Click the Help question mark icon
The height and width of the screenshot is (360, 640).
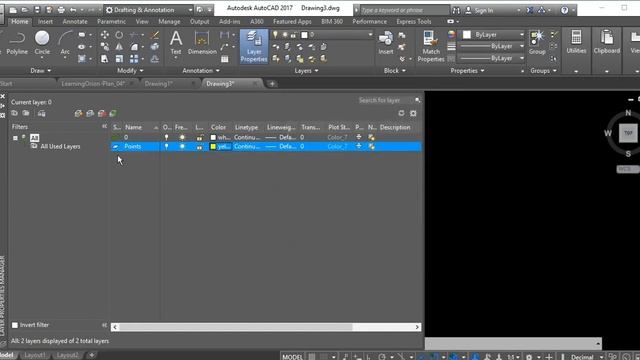564,10
